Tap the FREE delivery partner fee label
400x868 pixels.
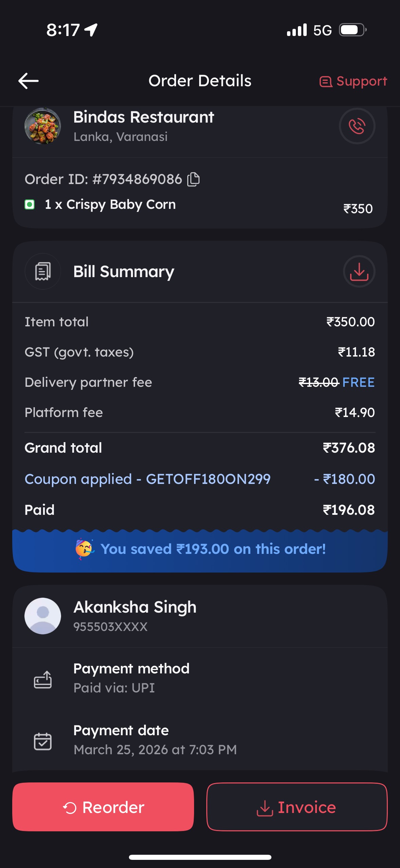click(359, 382)
